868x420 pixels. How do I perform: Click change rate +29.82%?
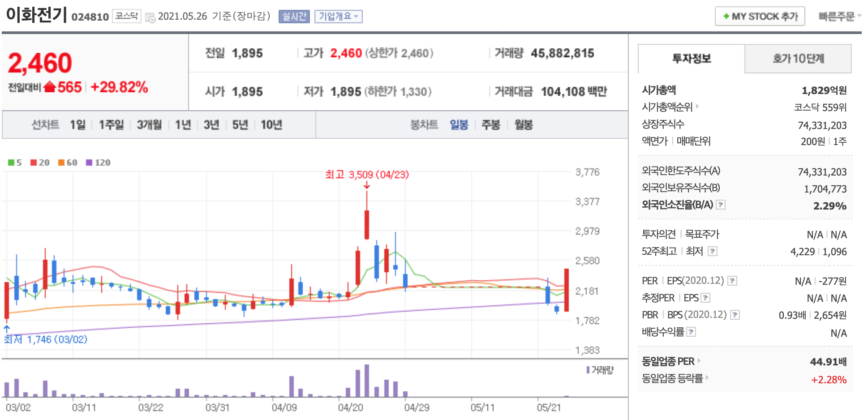click(x=119, y=87)
